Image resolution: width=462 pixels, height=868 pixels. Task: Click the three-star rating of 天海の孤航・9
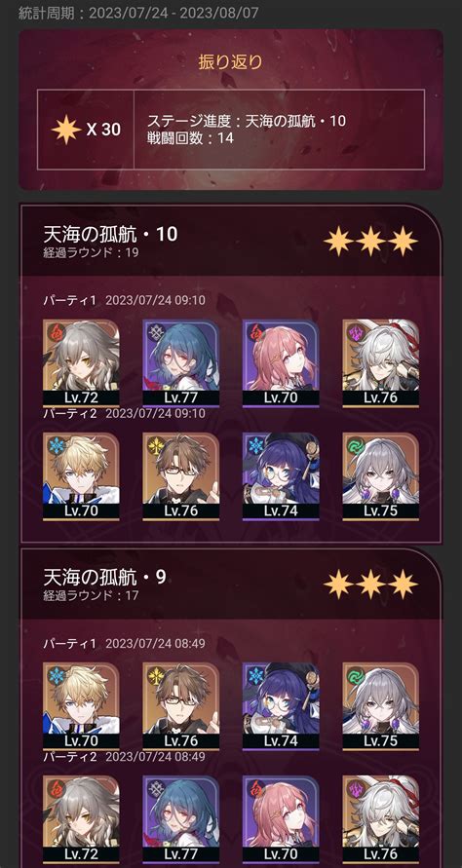(370, 584)
